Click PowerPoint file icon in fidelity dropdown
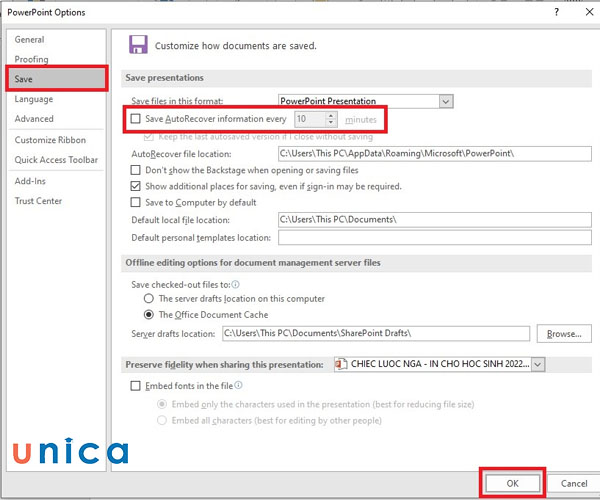 coord(341,364)
